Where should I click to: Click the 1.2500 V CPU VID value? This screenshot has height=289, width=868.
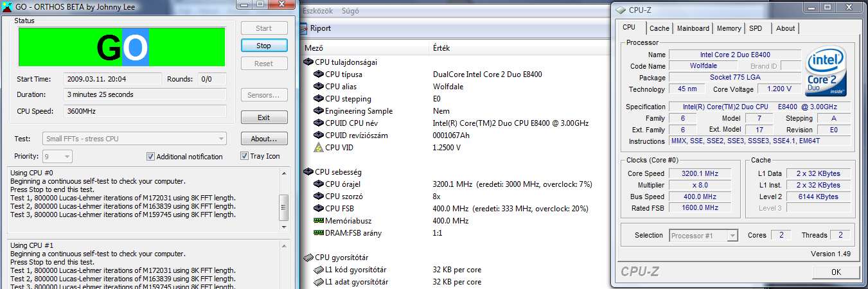pyautogui.click(x=447, y=148)
